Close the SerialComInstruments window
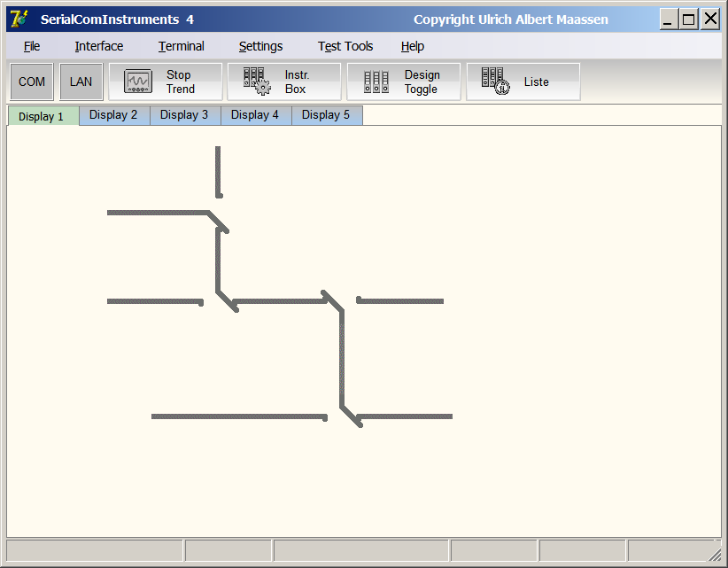Image resolution: width=728 pixels, height=568 pixels. click(x=710, y=19)
